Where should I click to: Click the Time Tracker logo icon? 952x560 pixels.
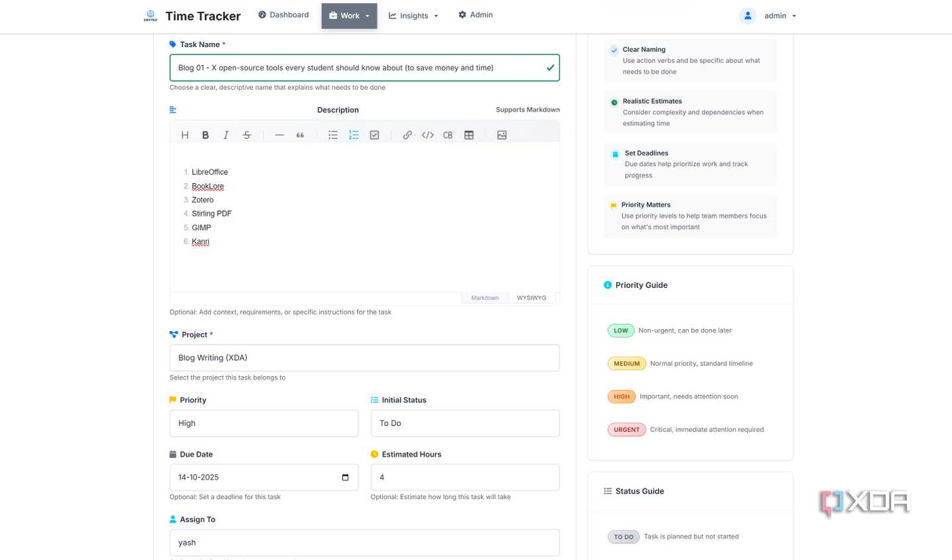151,15
